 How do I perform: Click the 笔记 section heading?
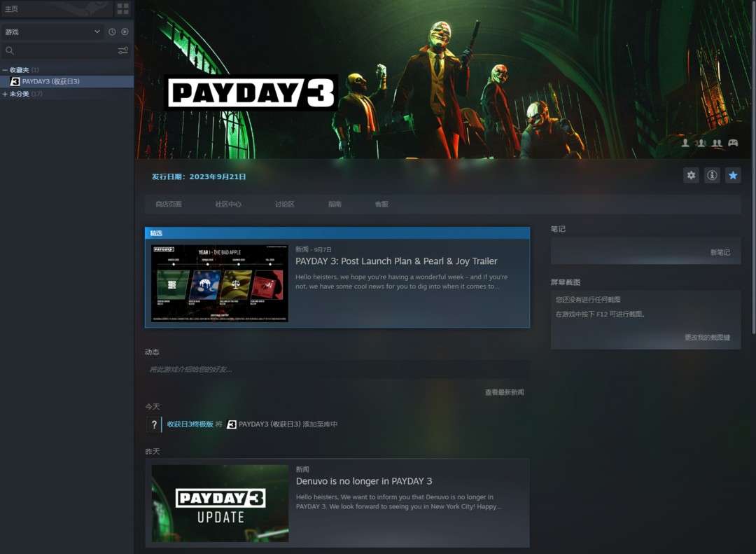558,229
